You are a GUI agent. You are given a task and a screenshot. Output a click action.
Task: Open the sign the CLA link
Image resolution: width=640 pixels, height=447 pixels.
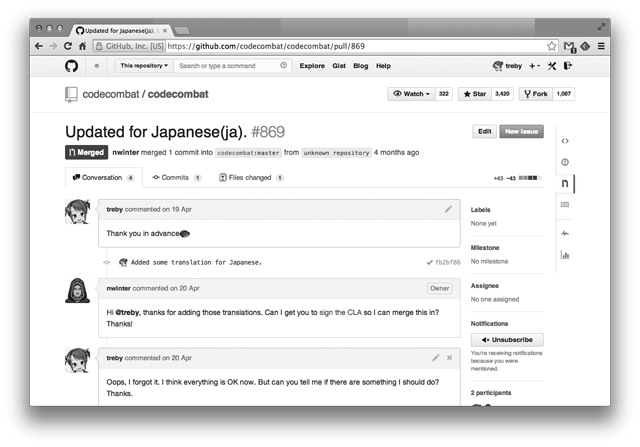340,312
